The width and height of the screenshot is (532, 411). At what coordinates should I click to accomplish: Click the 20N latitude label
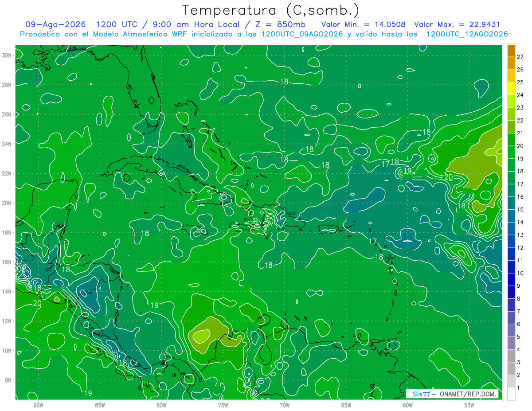pyautogui.click(x=7, y=203)
